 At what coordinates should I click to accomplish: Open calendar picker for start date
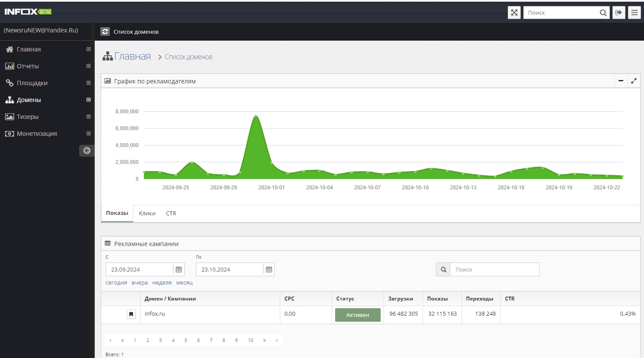coord(179,269)
